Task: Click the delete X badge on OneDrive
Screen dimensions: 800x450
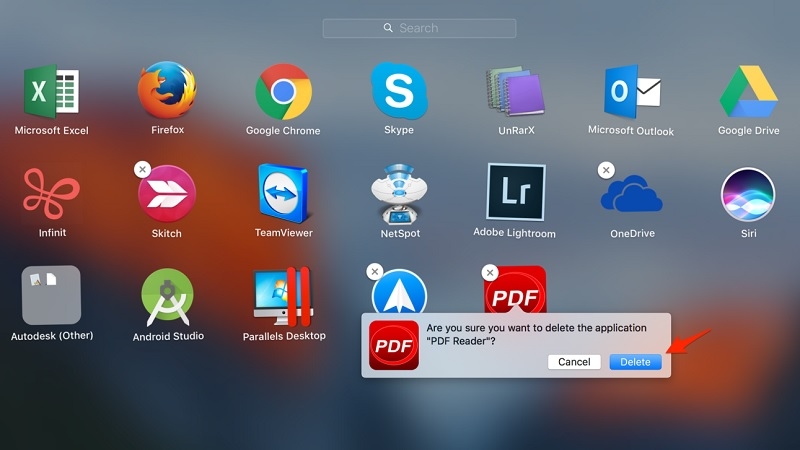Action: [606, 170]
